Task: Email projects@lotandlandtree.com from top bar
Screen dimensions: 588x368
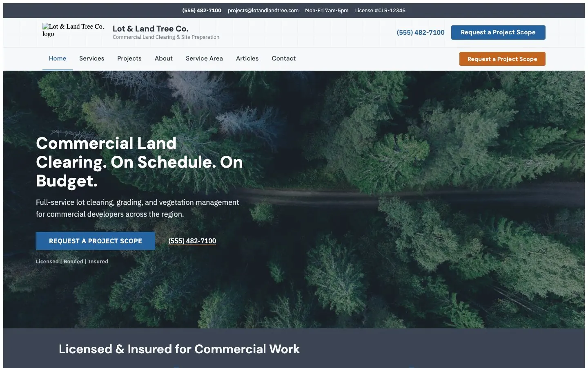Action: 263,11
